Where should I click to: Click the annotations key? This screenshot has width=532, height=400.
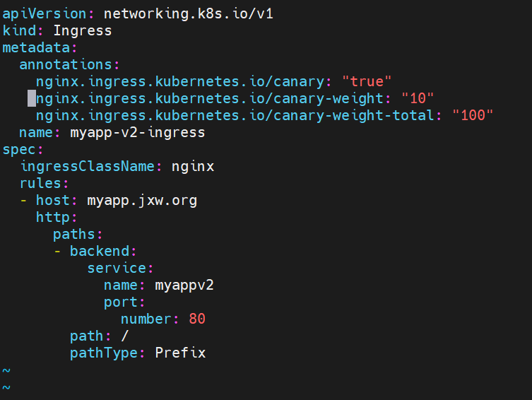[66, 65]
